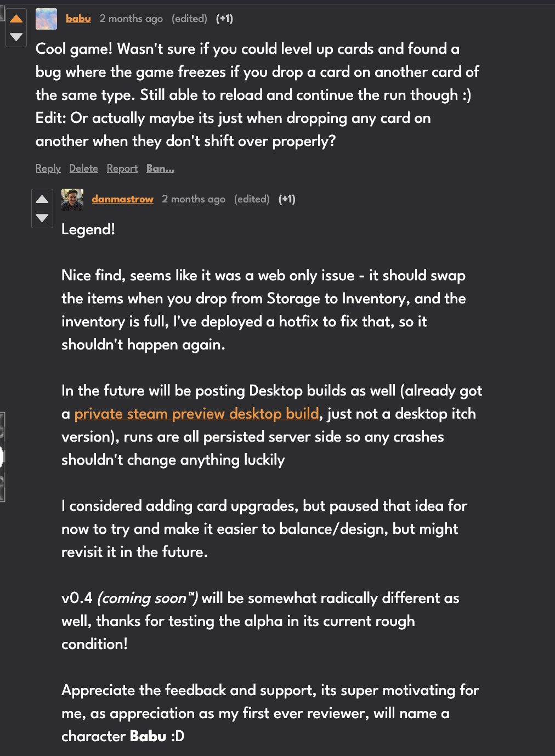Upvote danmastrow's reply
555x756 pixels.
tap(42, 199)
